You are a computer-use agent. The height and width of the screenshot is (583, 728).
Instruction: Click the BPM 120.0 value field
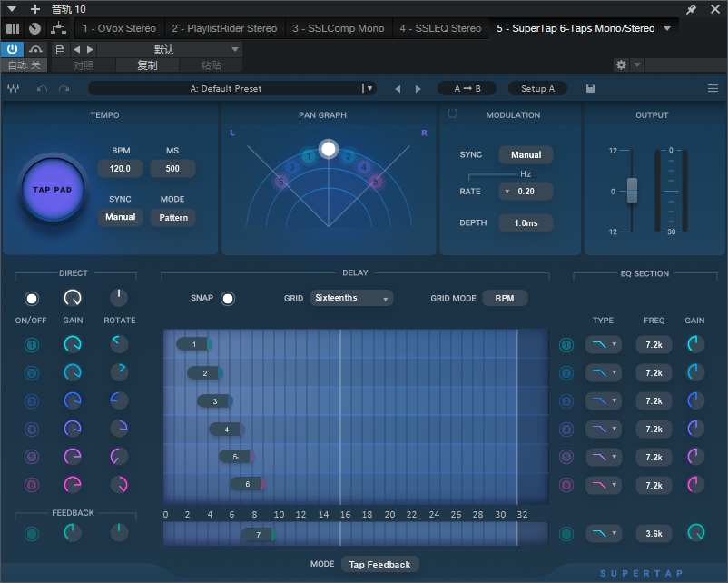point(120,169)
